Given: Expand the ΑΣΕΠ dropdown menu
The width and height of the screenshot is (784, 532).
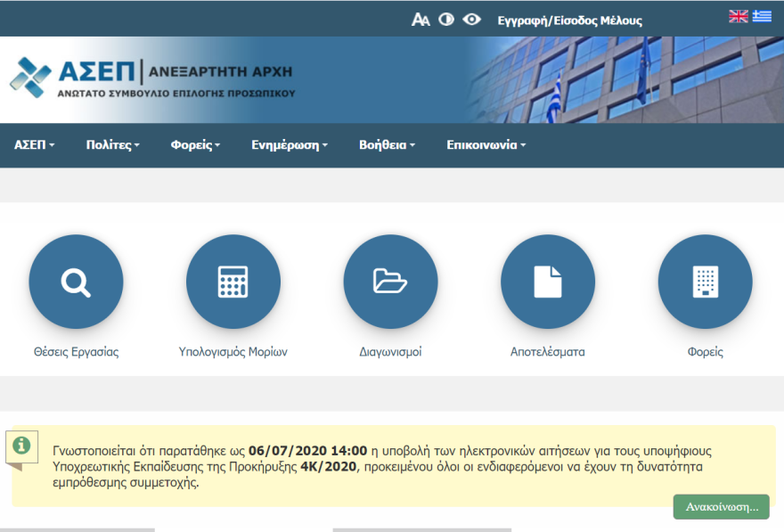Looking at the screenshot, I should [34, 145].
